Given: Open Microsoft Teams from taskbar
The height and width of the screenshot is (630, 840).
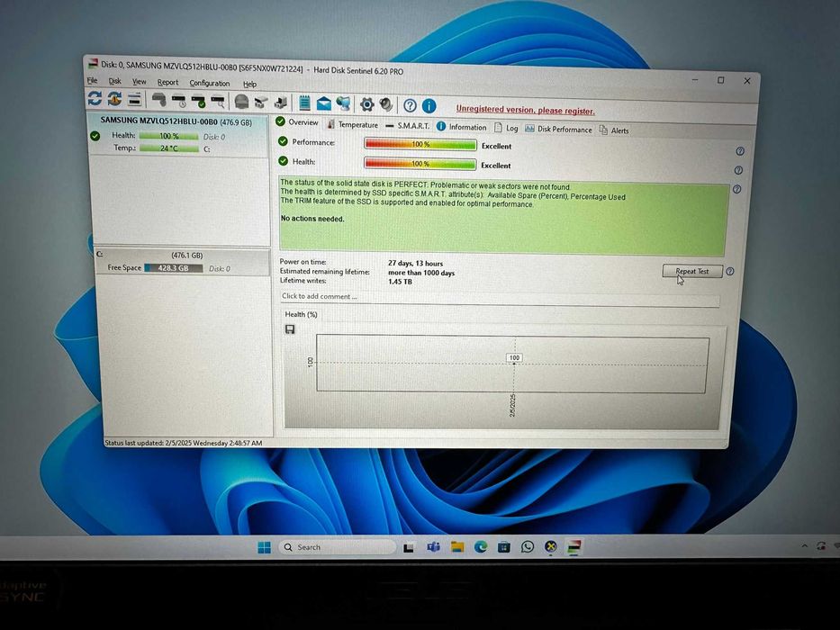Looking at the screenshot, I should [433, 547].
